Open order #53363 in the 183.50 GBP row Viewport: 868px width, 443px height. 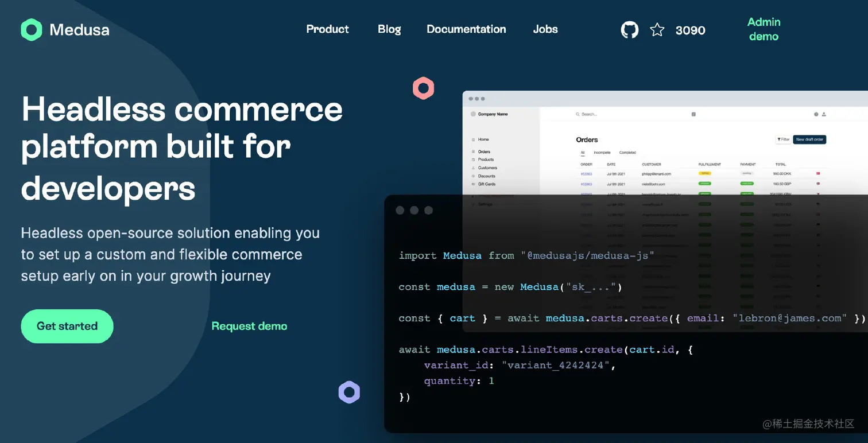pyautogui.click(x=586, y=184)
